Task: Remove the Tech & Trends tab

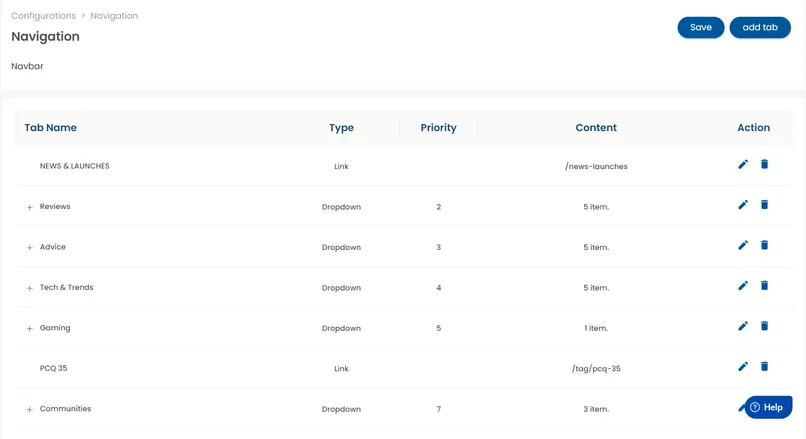Action: pyautogui.click(x=764, y=286)
